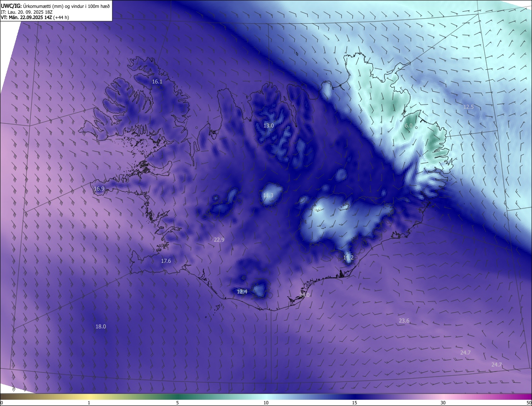This screenshot has width=532, height=406.
Task: Select the colorbar tick label 15
Action: click(x=355, y=403)
